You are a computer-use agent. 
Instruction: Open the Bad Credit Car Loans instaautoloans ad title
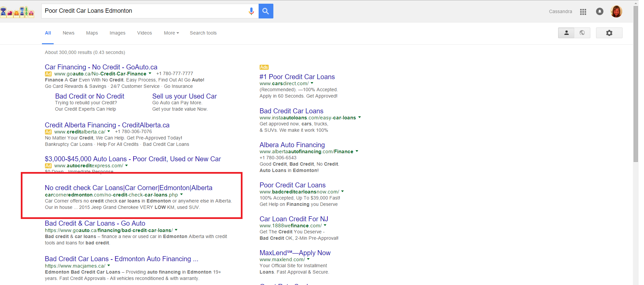(291, 111)
